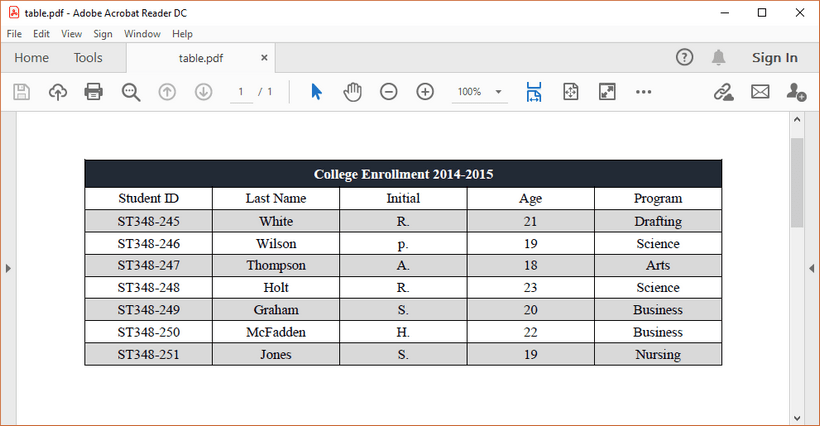Viewport: 820px width, 426px height.
Task: Toggle Fit Width scrolling icon
Action: pyautogui.click(x=534, y=92)
